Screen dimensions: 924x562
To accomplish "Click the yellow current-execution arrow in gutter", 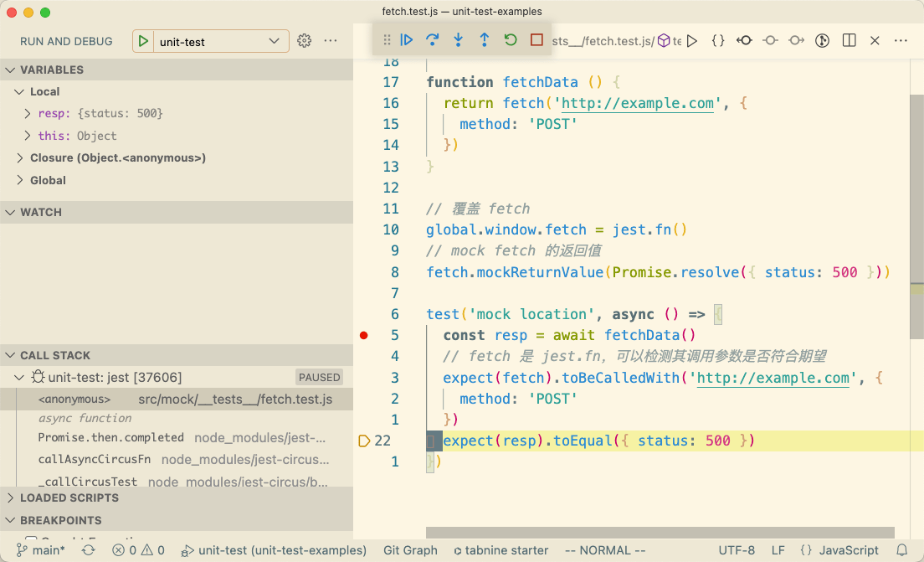I will (x=363, y=441).
